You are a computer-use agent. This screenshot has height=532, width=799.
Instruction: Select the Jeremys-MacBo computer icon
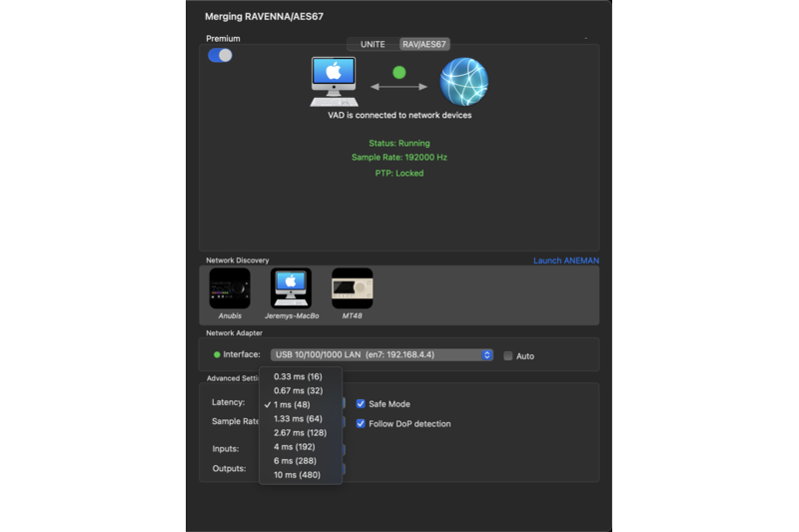291,288
